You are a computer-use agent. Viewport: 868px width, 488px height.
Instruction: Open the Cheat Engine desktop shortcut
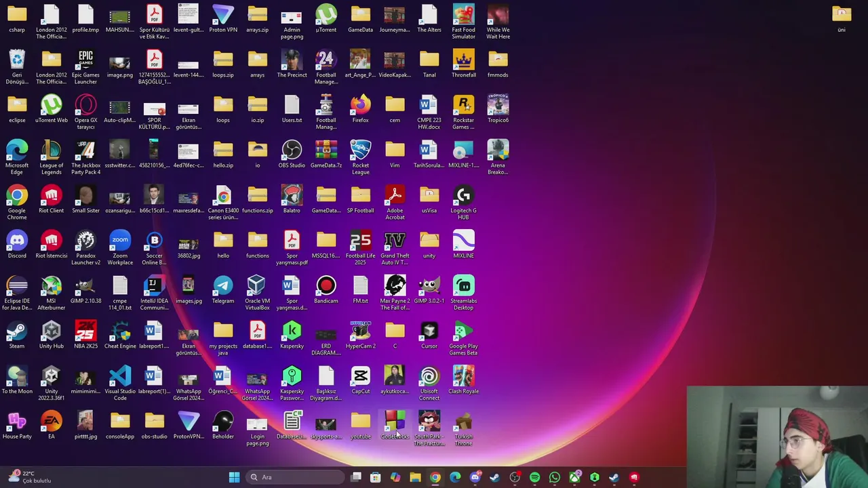(120, 335)
